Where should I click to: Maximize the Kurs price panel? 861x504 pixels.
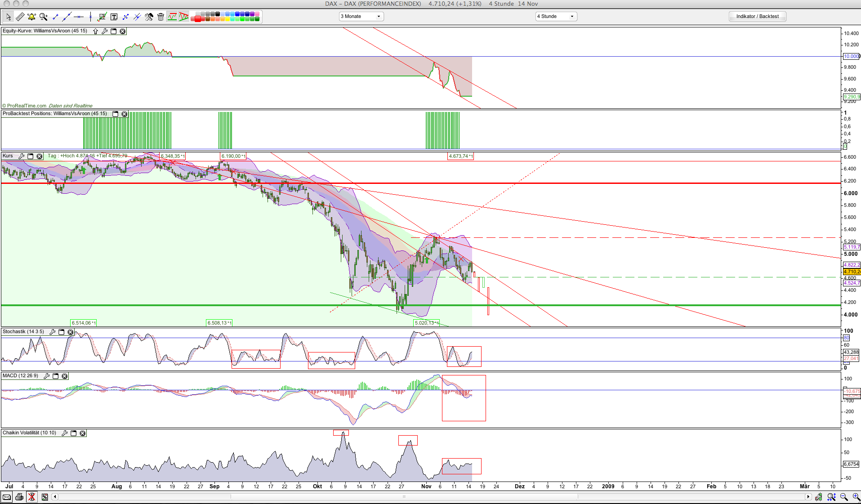[30, 156]
